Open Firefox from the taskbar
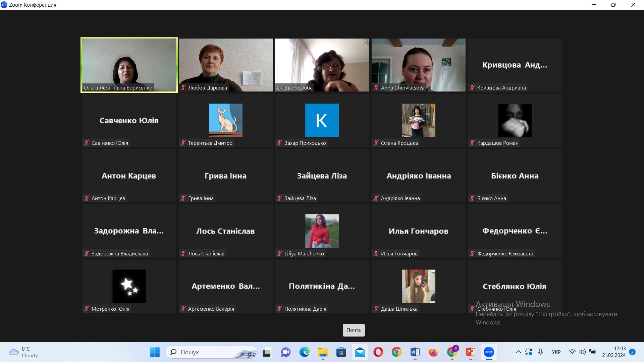 (433, 352)
